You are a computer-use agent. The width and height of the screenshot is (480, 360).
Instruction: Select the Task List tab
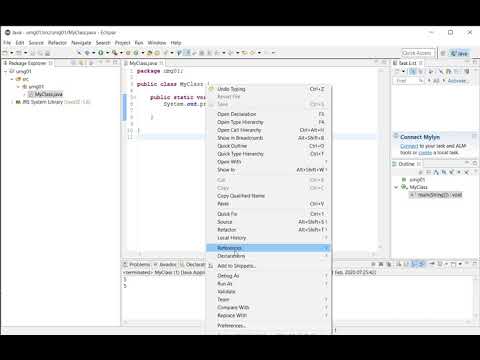pyautogui.click(x=407, y=63)
